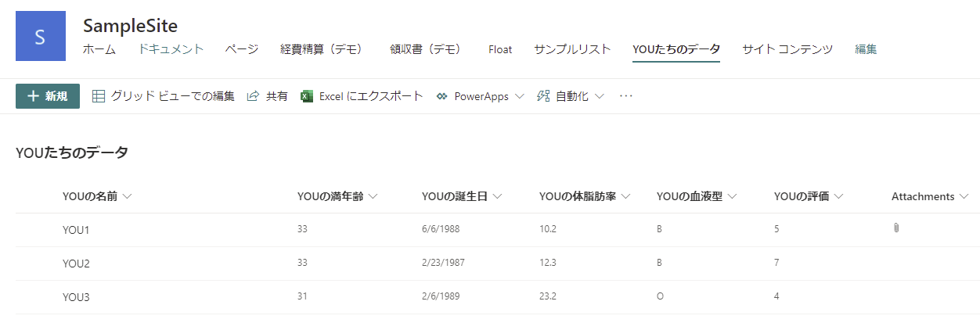Click the grid view edit icon
980x330 pixels.
coord(99,96)
